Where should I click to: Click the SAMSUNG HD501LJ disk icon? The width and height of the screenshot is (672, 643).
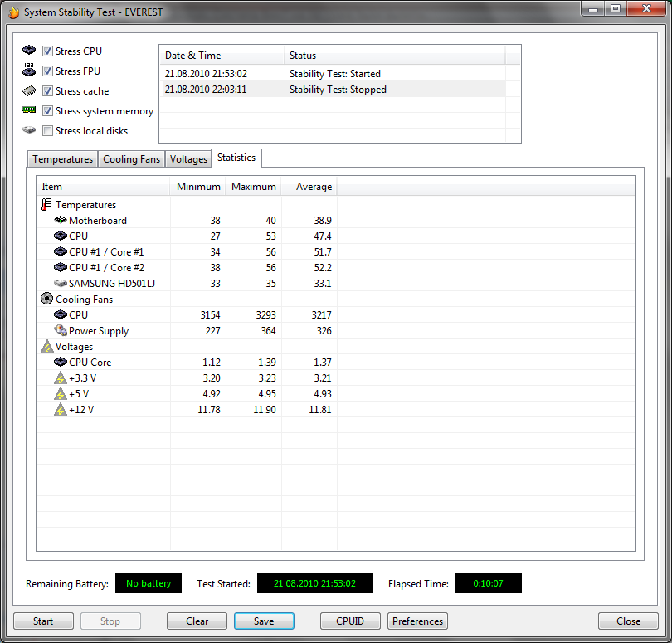pyautogui.click(x=60, y=284)
